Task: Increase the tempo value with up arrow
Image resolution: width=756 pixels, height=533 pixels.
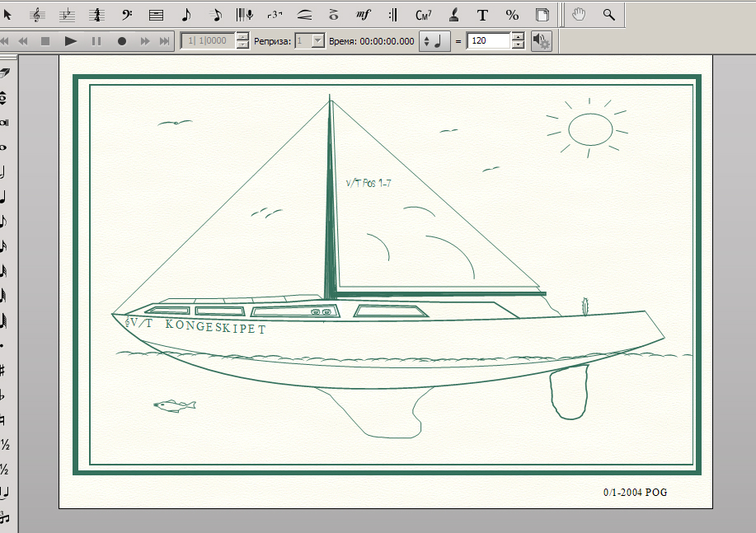Action: [518, 36]
